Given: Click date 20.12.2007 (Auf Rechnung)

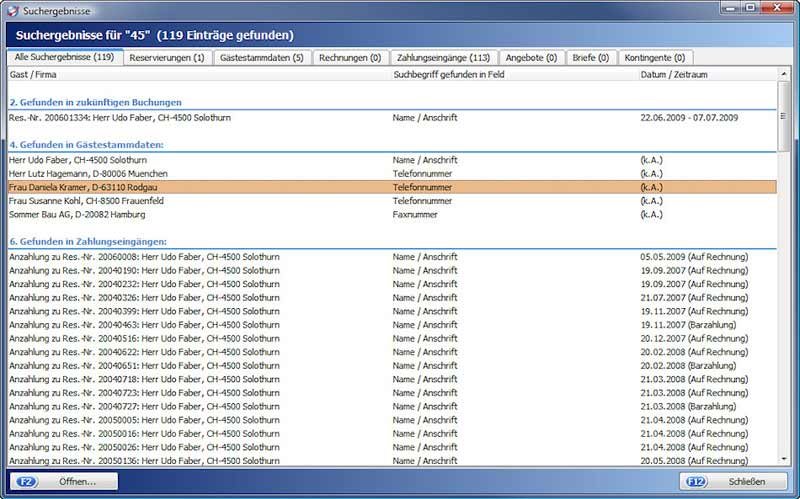Looking at the screenshot, I should coord(694,338).
